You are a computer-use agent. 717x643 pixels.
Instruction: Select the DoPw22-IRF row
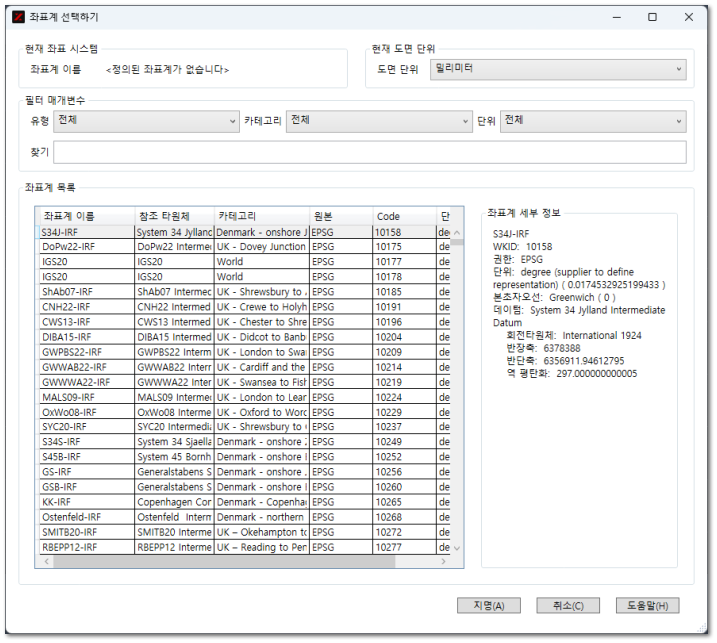[x=245, y=246]
